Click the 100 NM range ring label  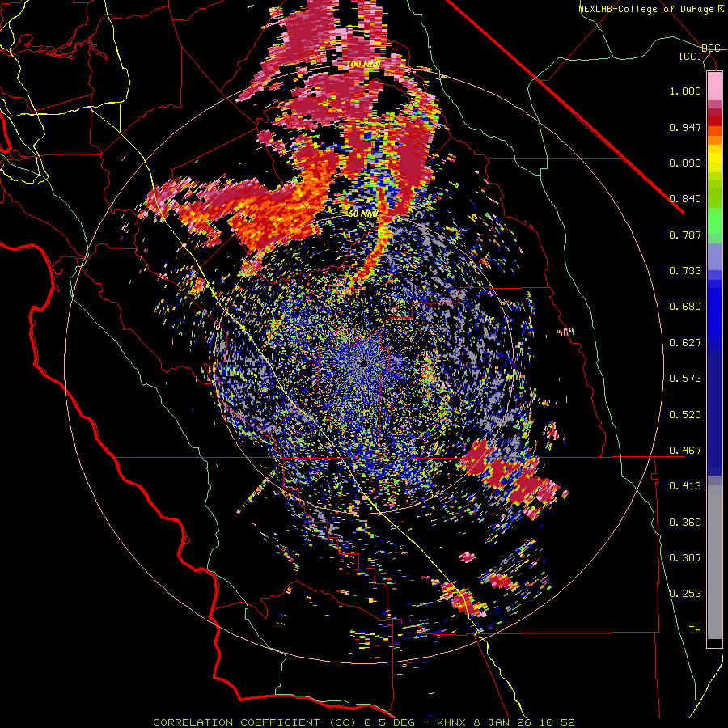pyautogui.click(x=363, y=64)
